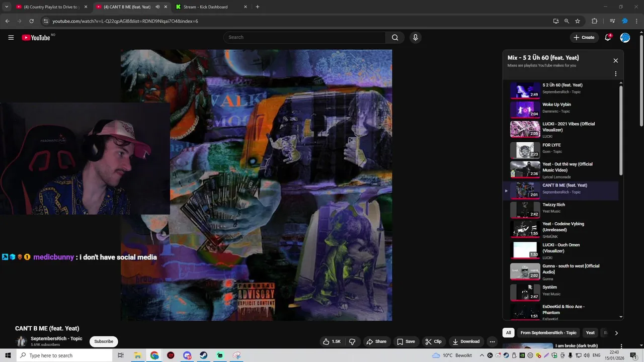Screen dimensions: 644x362
Task: Open more actions ellipsis beside Download
Action: click(492, 341)
